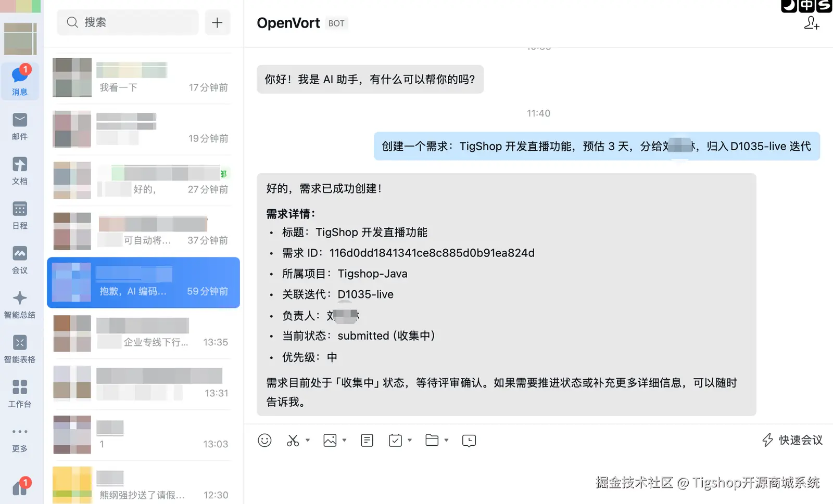Screen dimensions: 833x504
Task: Click the 标题 TigShop 开发直播功能 line
Action: [x=355, y=232]
